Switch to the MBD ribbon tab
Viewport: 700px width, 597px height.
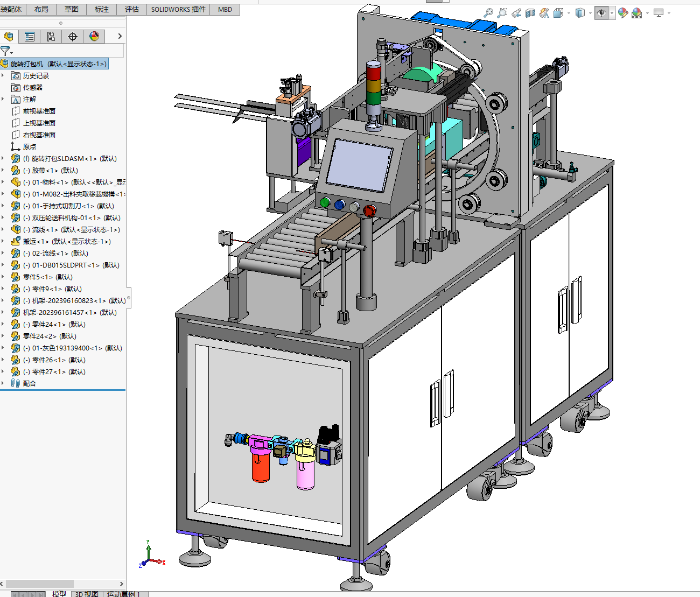[225, 9]
